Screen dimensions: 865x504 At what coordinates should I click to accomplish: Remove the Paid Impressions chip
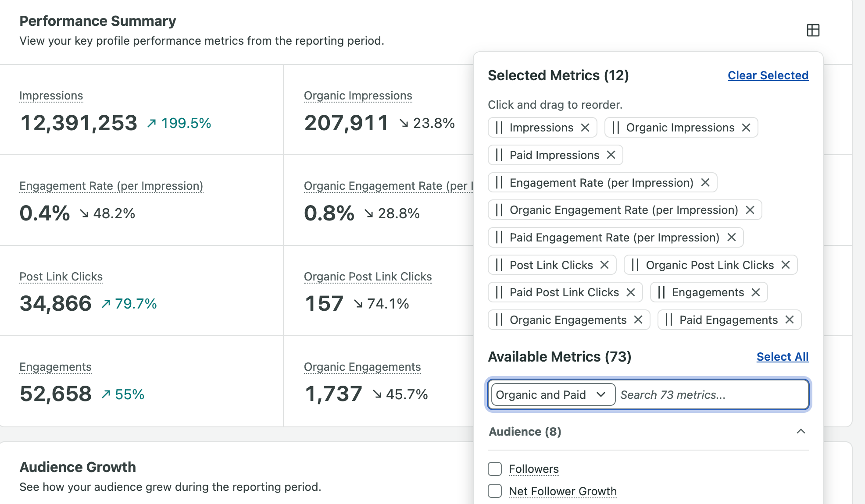coord(611,155)
